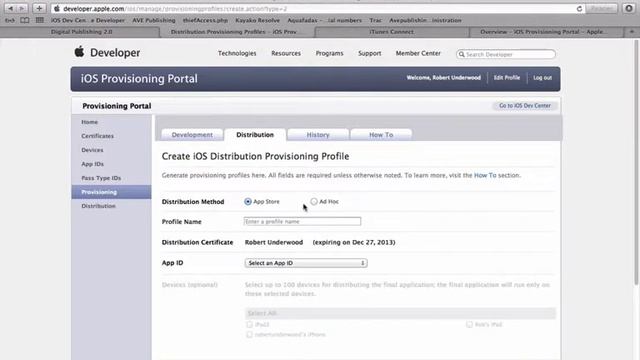Screen dimensions: 640x360
Task: Switch to the How To tab
Action: (381, 135)
